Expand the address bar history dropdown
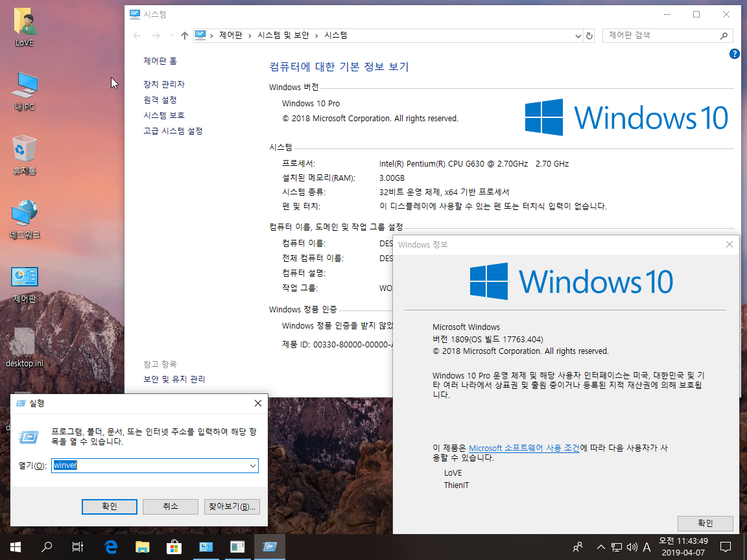Screen dimensions: 747x560 click(x=578, y=36)
